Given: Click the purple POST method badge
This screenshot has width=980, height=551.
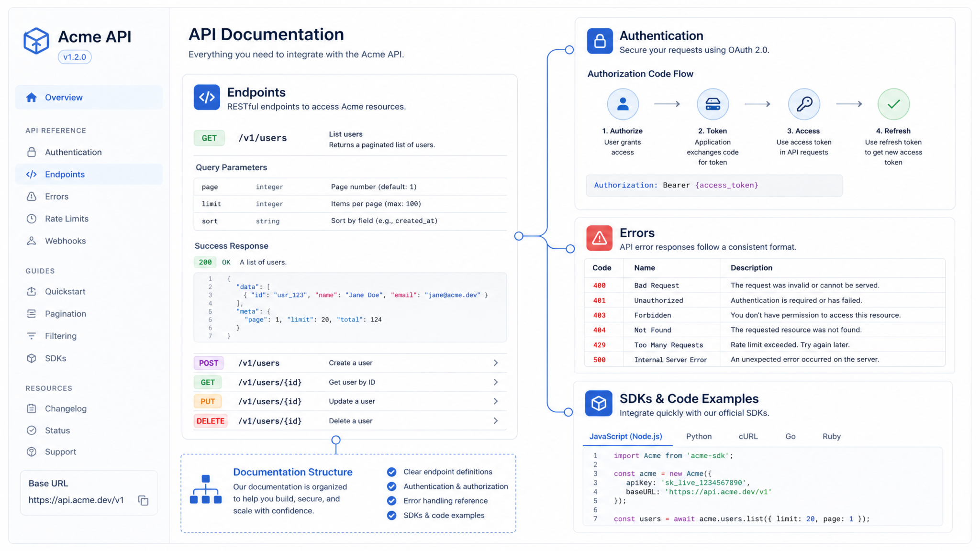Looking at the screenshot, I should point(209,363).
